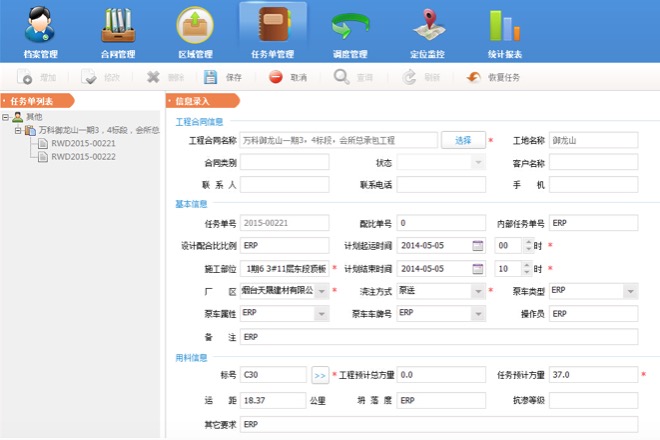Open the 泵车属性 dropdown

coord(322,314)
